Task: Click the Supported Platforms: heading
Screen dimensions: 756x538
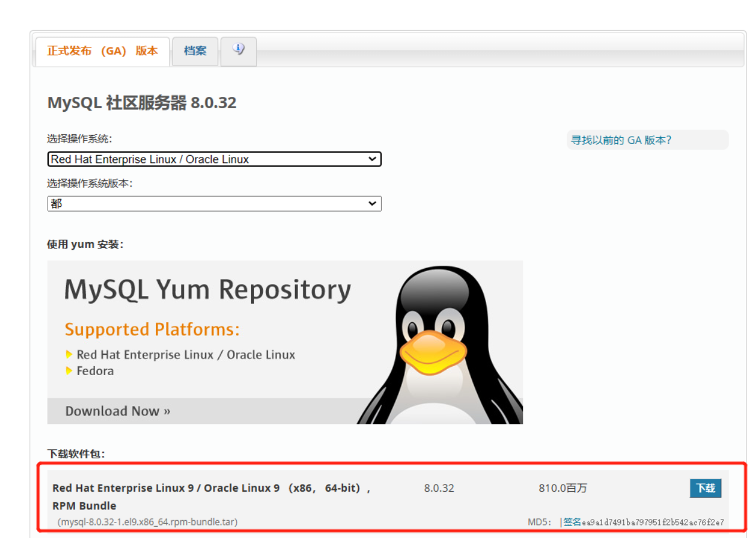Action: point(152,329)
